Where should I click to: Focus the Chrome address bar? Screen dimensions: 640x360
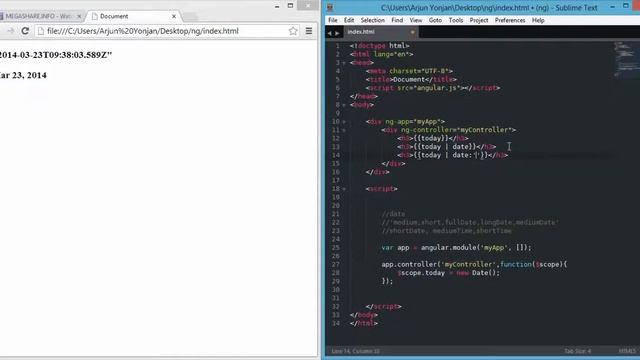[x=163, y=31]
